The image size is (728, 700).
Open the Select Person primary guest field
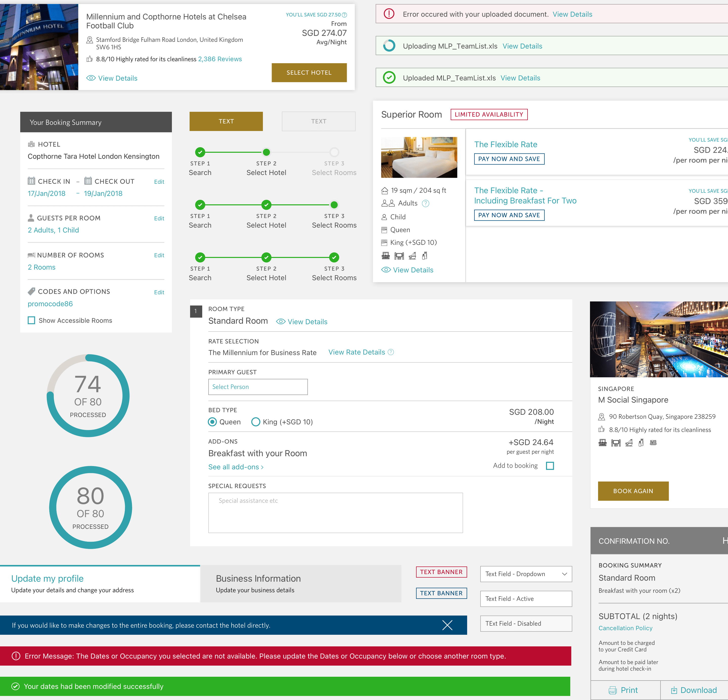pyautogui.click(x=258, y=387)
